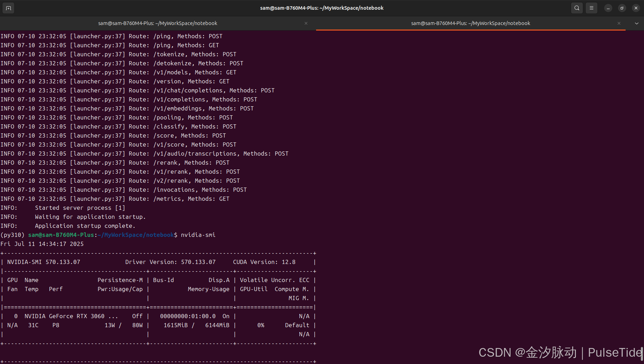644x364 pixels.
Task: Click 'Application startup complete.' line
Action: pyautogui.click(x=68, y=226)
